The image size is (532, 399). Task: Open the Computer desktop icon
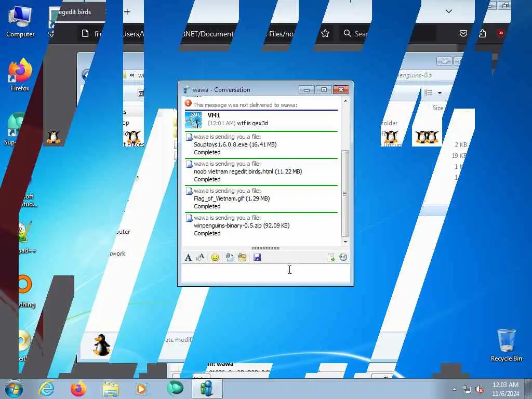[20, 22]
